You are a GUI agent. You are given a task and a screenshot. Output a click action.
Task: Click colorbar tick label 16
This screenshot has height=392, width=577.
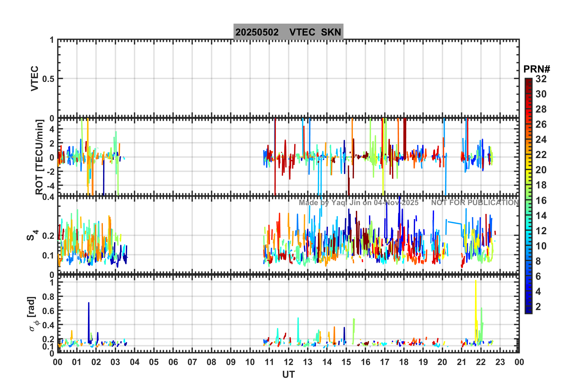541,201
